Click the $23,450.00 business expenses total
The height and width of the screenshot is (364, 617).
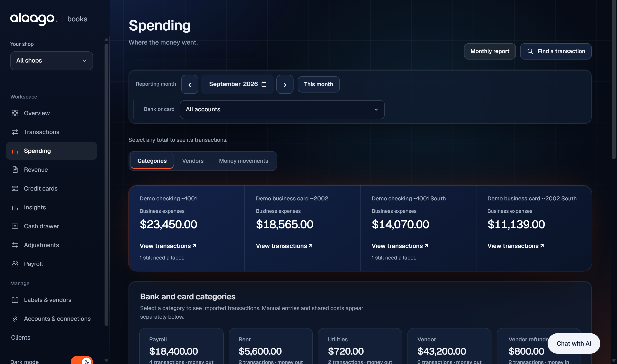click(x=168, y=224)
